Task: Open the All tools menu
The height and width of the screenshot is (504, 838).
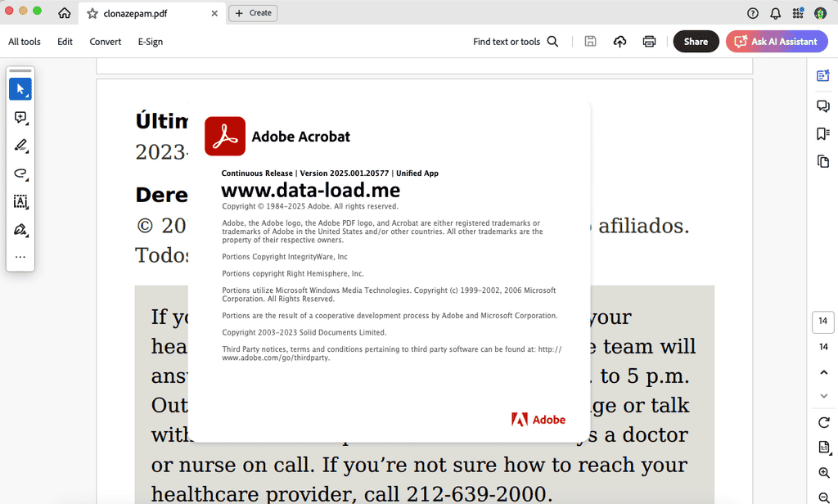Action: click(x=25, y=42)
